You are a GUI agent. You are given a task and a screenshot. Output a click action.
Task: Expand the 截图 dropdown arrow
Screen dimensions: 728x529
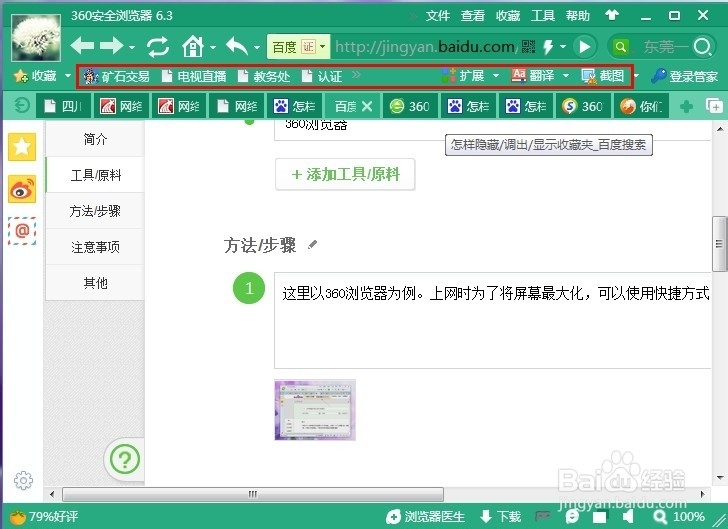click(636, 76)
